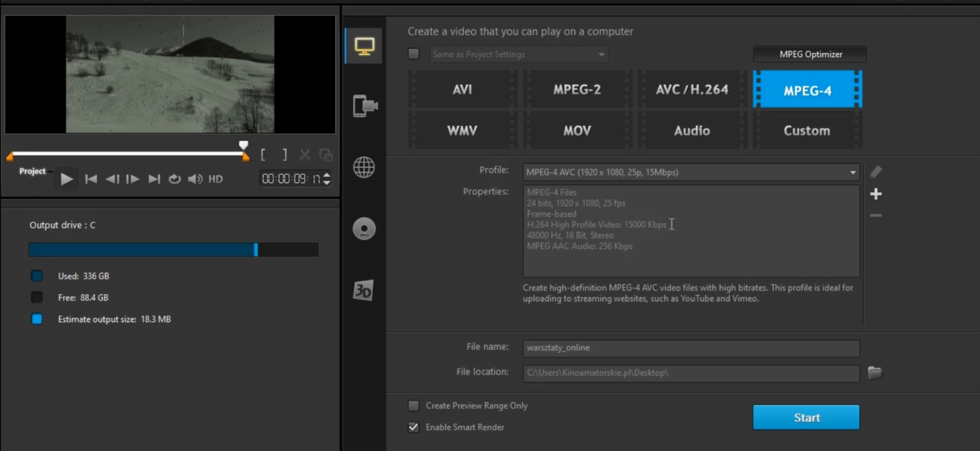
Task: Mute audio with the speaker icon
Action: coord(195,179)
